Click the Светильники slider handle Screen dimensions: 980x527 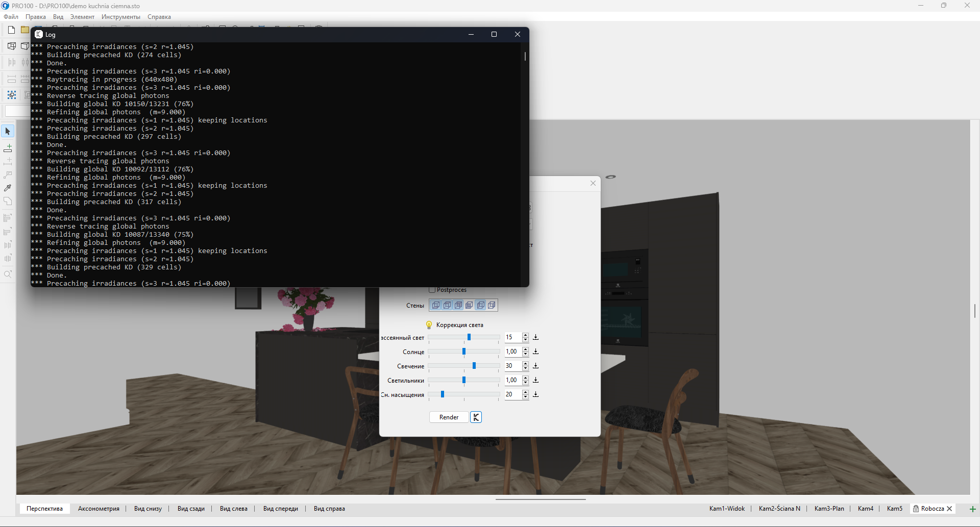[x=464, y=380]
